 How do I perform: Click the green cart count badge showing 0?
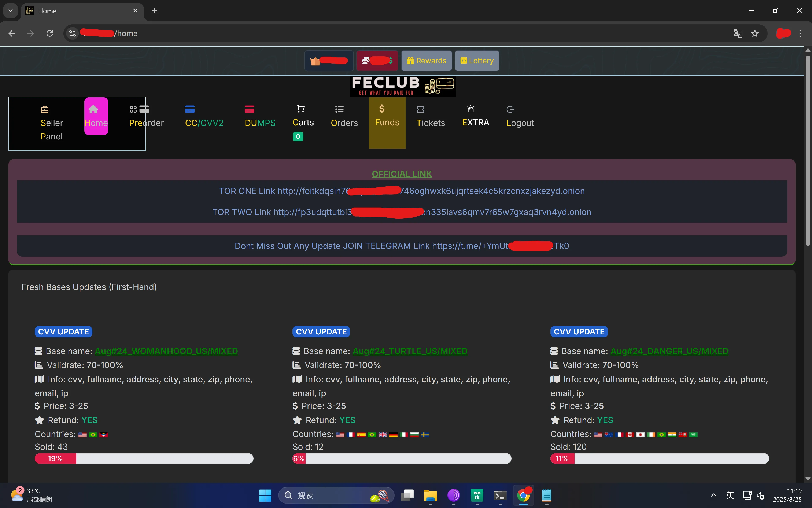pyautogui.click(x=298, y=137)
